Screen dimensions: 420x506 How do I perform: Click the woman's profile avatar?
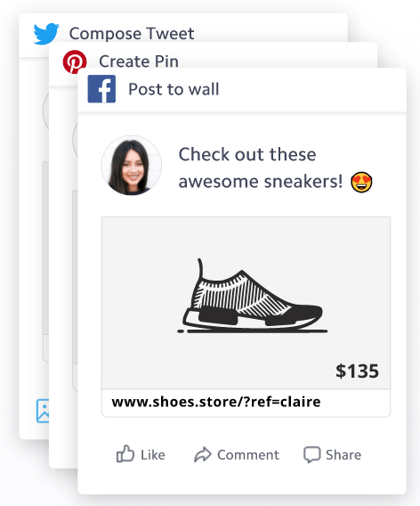132,165
